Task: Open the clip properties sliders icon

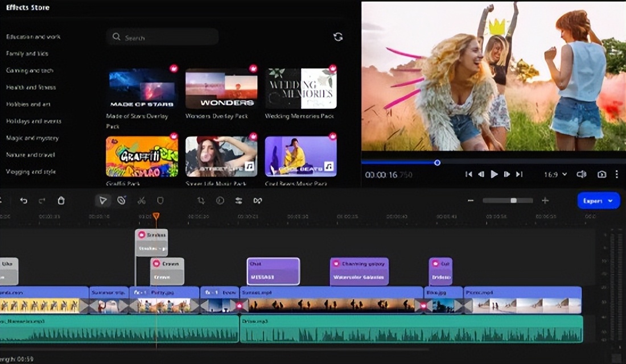Action: pyautogui.click(x=238, y=201)
